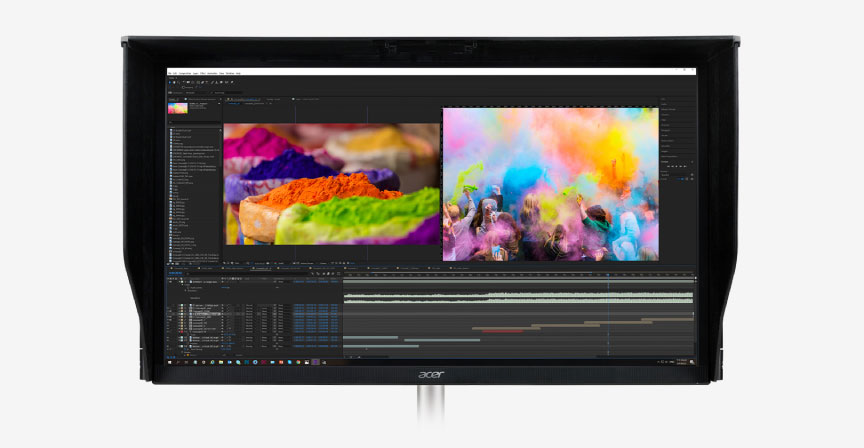The height and width of the screenshot is (448, 864).
Task: Open the Help menu
Action: pyautogui.click(x=238, y=73)
